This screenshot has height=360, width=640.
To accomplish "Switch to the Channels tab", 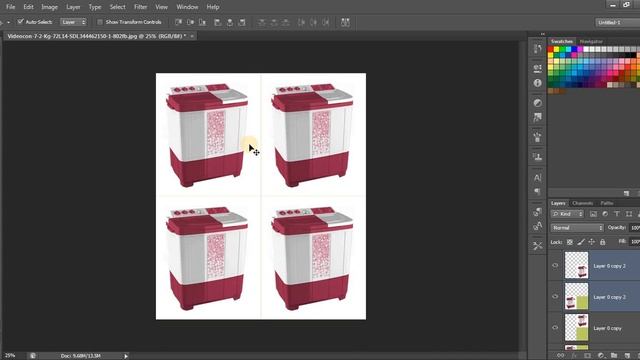I will click(582, 203).
